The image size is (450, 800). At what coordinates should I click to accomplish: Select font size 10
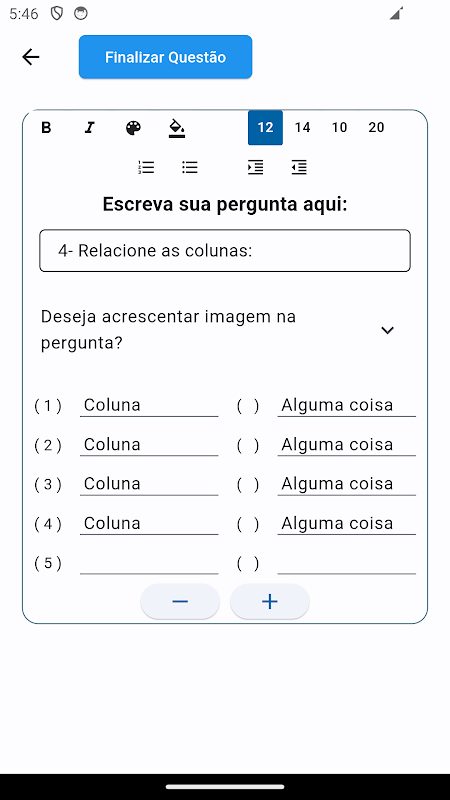coord(339,128)
